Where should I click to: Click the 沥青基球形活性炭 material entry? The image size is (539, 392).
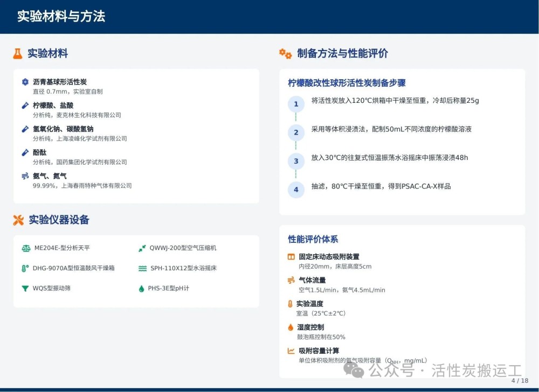60,82
